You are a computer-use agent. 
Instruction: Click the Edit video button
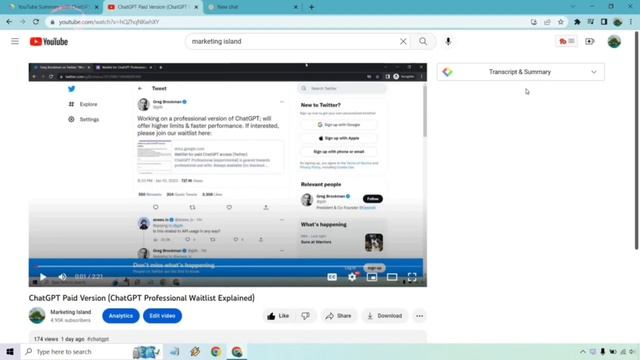(x=162, y=316)
